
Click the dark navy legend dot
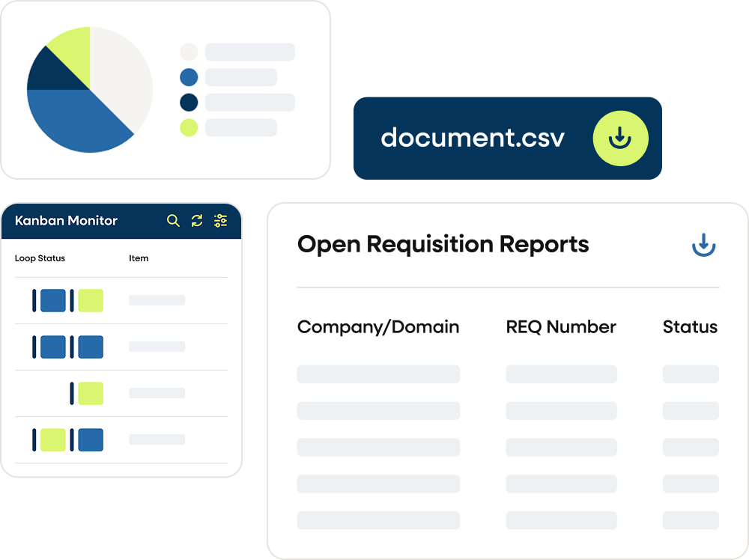pos(189,102)
